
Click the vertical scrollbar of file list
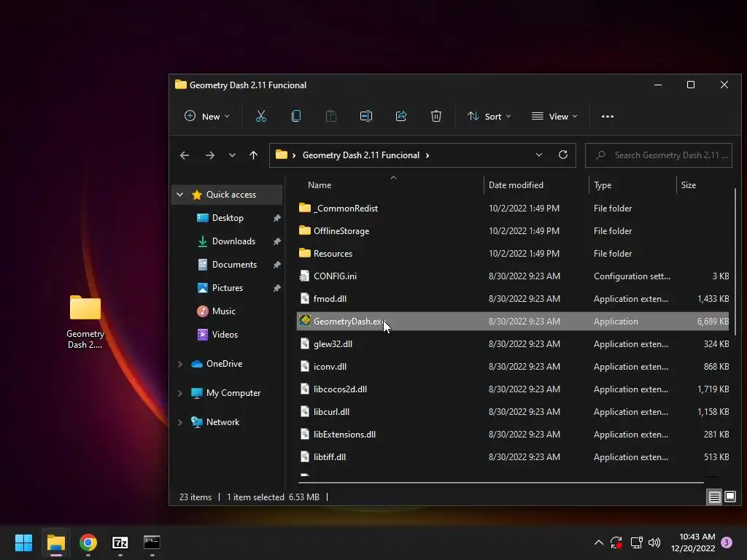click(x=735, y=262)
